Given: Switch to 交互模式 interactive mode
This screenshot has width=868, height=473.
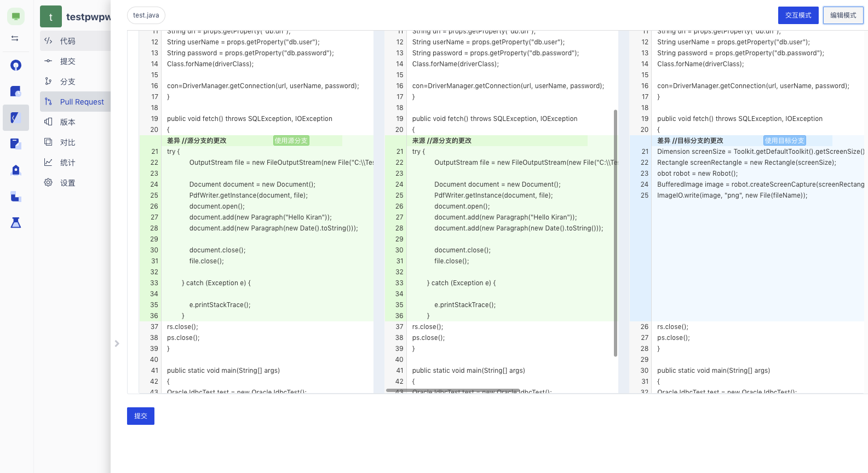Looking at the screenshot, I should click(x=798, y=15).
